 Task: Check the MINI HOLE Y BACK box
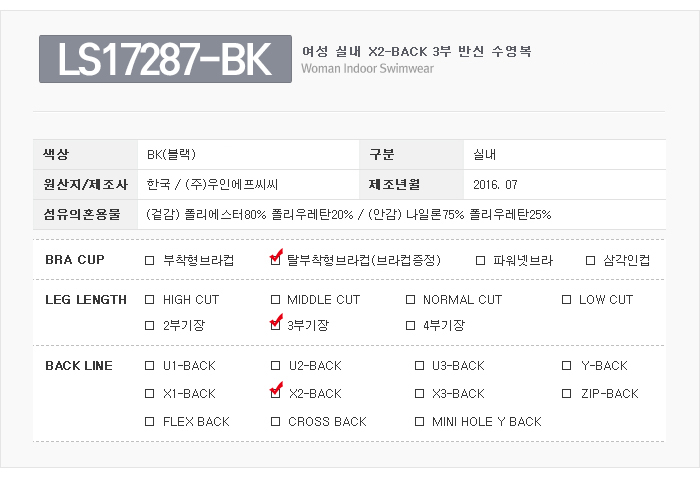point(419,422)
